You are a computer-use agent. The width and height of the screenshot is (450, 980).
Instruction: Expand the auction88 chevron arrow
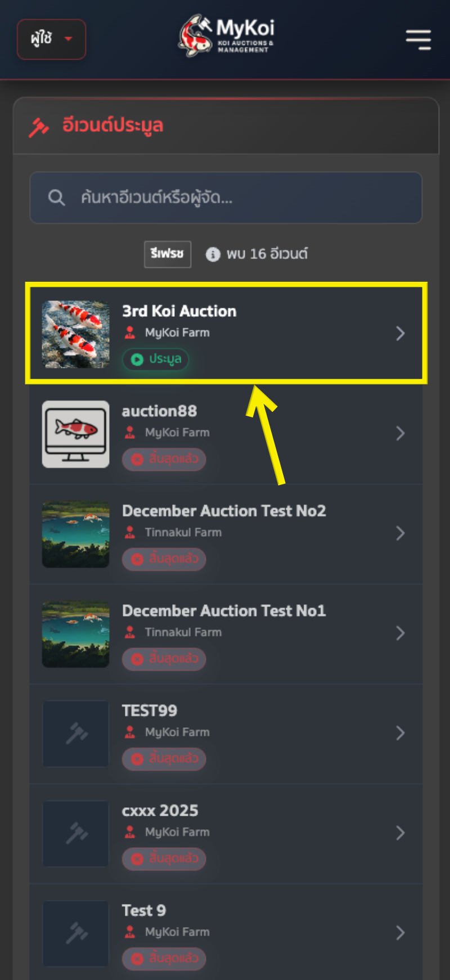pyautogui.click(x=400, y=433)
